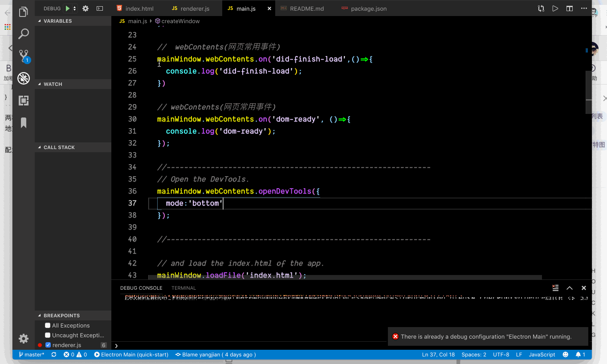607x364 pixels.
Task: Open the Search view in activity bar
Action: pos(24,34)
